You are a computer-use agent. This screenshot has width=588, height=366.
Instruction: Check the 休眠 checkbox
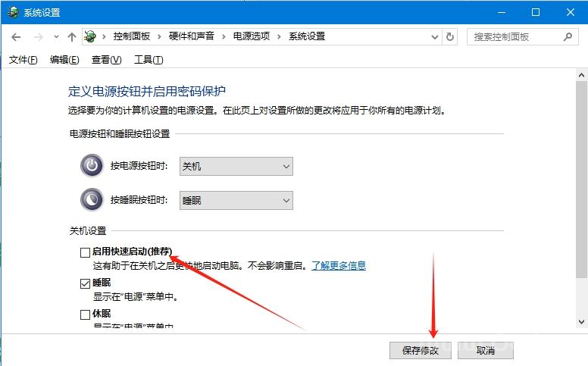point(85,314)
